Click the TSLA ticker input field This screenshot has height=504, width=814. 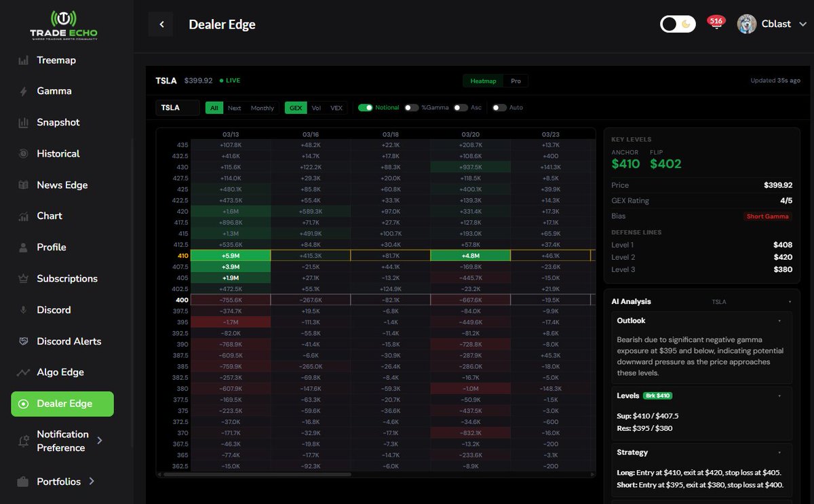(x=178, y=108)
